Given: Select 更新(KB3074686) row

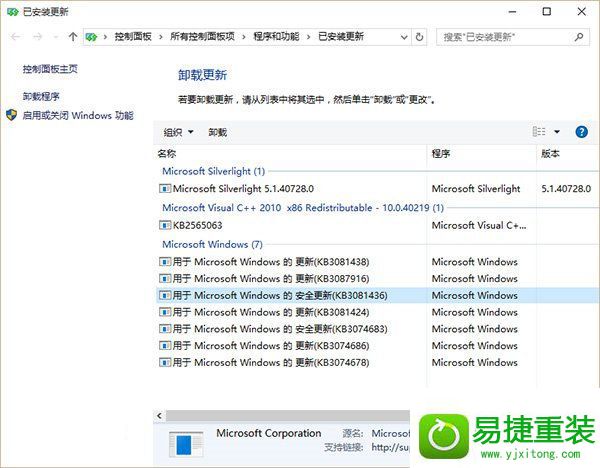Looking at the screenshot, I should click(377, 346).
